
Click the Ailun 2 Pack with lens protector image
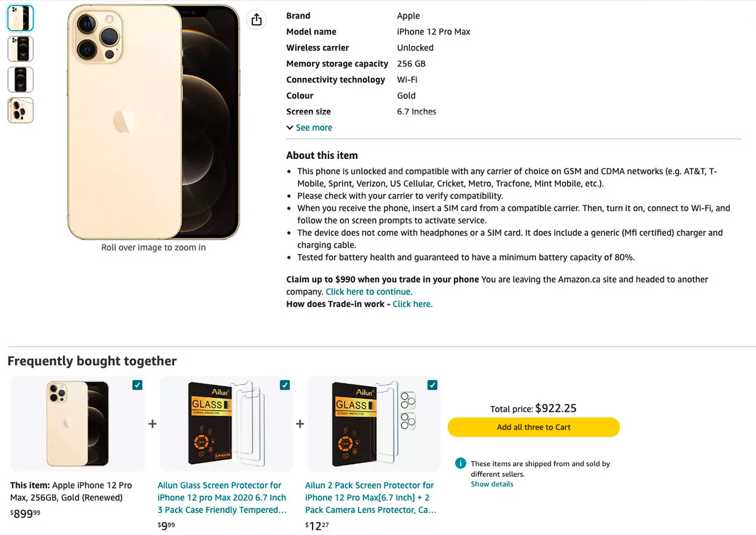(373, 424)
